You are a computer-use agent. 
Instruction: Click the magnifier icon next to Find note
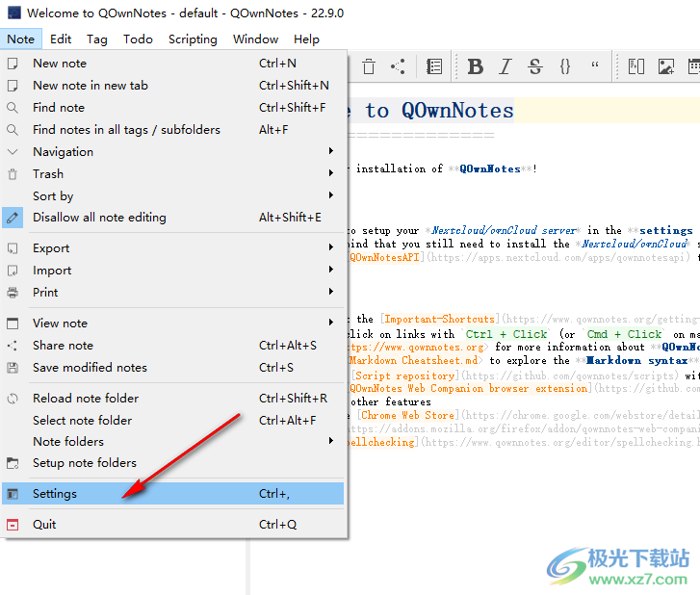click(x=13, y=108)
